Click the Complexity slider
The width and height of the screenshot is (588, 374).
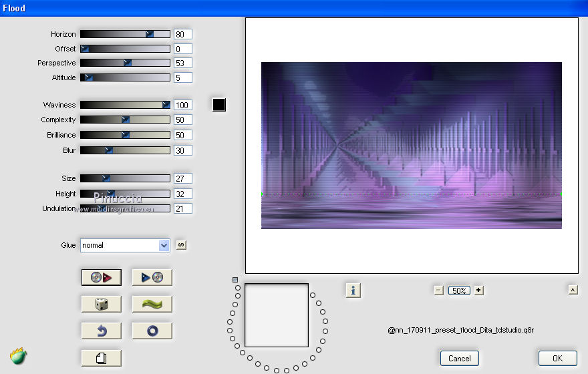(x=125, y=120)
